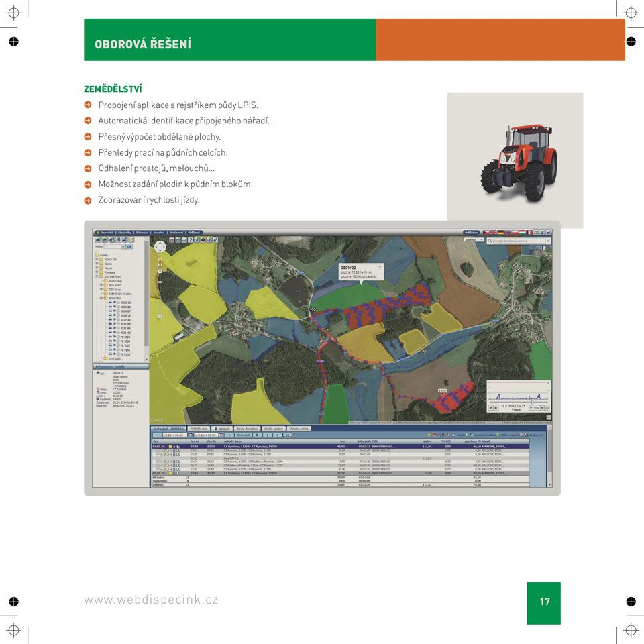The image size is (644, 644).
Task: Open the Satelitní map type dropdown
Action: click(474, 240)
